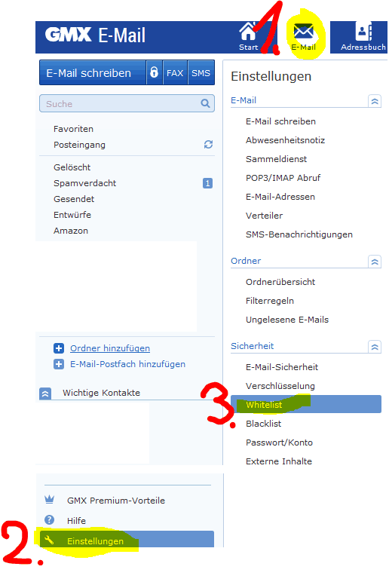Click plus icon beside E-Mail-Postfach hinzufügen
This screenshot has height=588, width=389.
[59, 364]
